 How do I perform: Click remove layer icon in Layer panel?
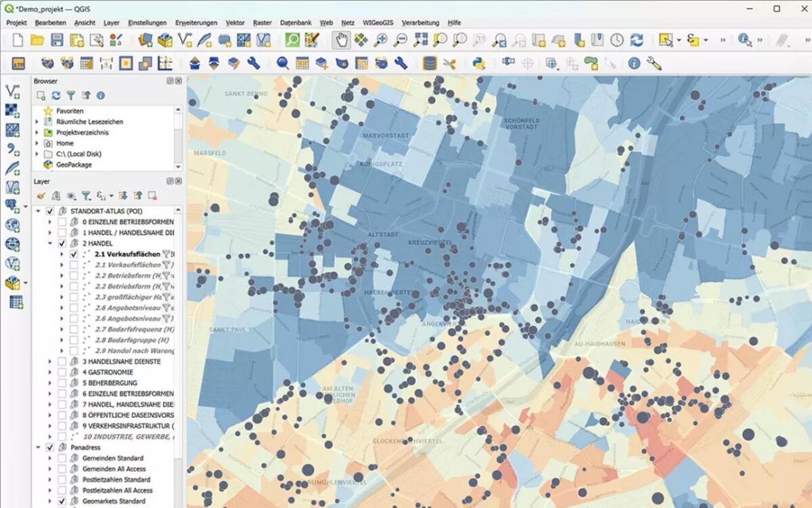tap(152, 196)
